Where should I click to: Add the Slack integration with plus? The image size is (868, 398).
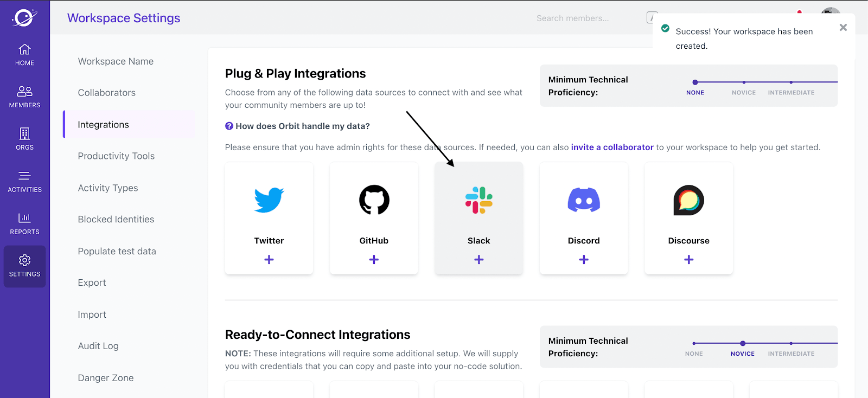coord(479,260)
